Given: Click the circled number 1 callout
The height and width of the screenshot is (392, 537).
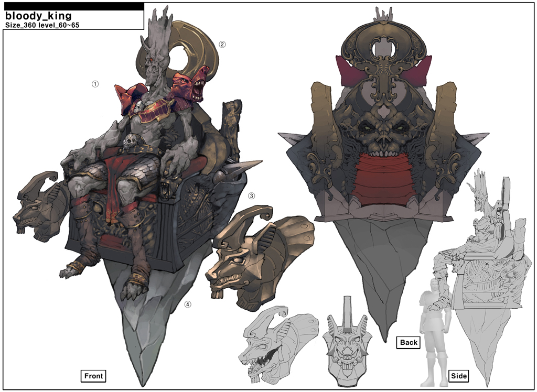Looking at the screenshot, I should [95, 83].
